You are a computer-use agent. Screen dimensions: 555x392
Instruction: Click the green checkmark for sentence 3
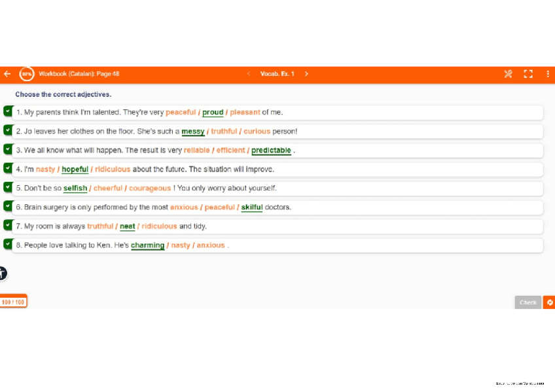(x=8, y=149)
